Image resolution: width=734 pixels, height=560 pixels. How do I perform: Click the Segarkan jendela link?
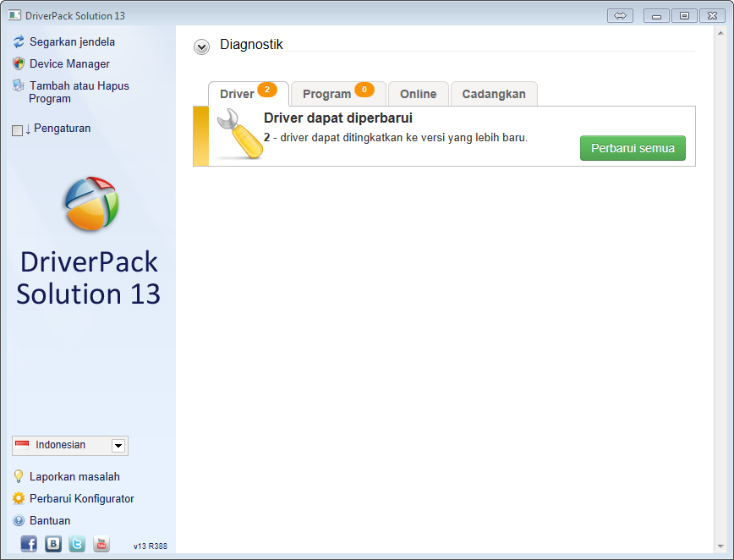pos(72,41)
